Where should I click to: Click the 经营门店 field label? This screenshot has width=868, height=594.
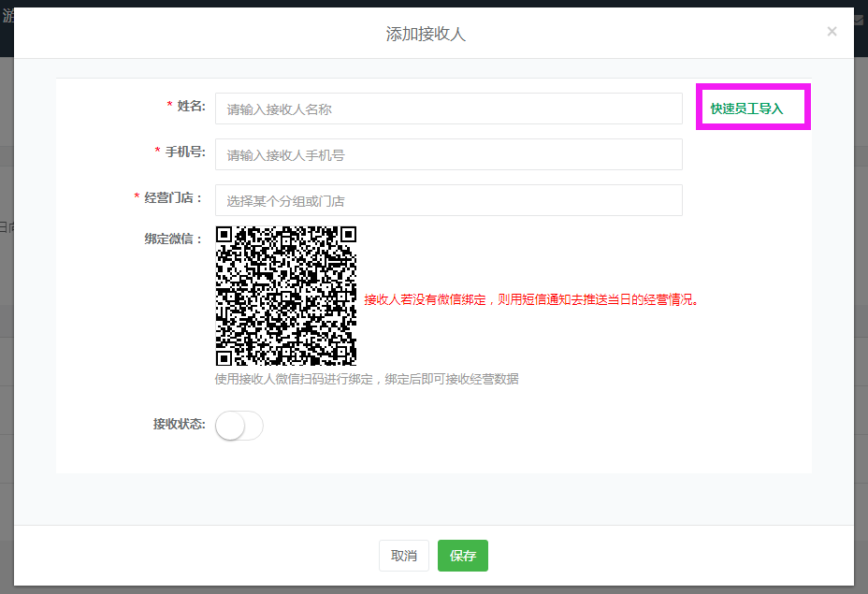pyautogui.click(x=174, y=197)
